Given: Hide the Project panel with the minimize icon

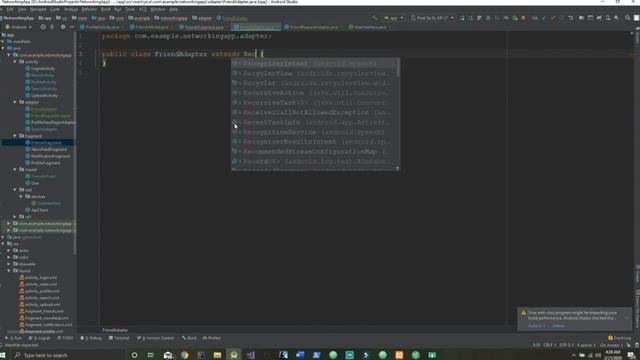Looking at the screenshot, I should [72, 27].
